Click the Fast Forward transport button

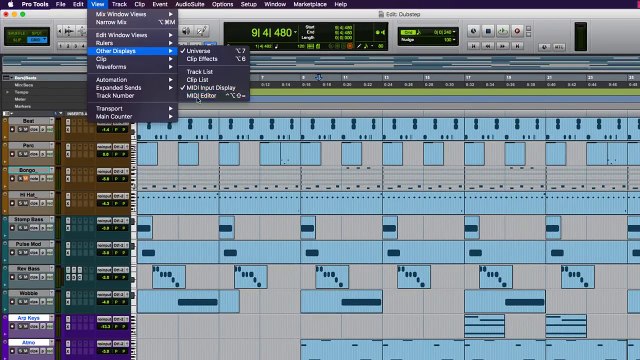tap(502, 46)
